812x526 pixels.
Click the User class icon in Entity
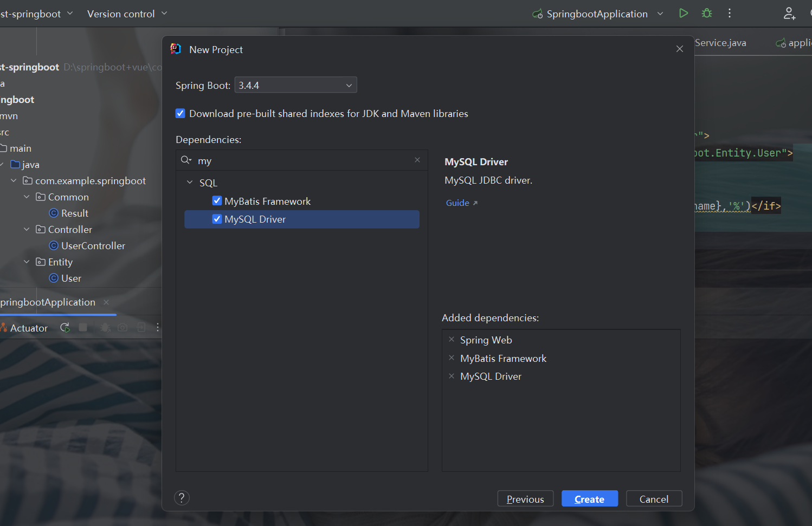[54, 278]
